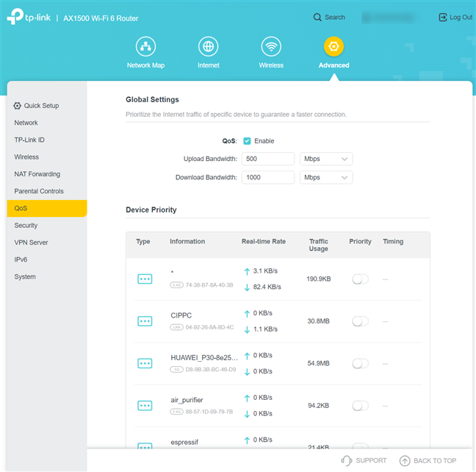Viewport: 476px width, 472px height.
Task: Click the Log Out link text
Action: [461, 18]
